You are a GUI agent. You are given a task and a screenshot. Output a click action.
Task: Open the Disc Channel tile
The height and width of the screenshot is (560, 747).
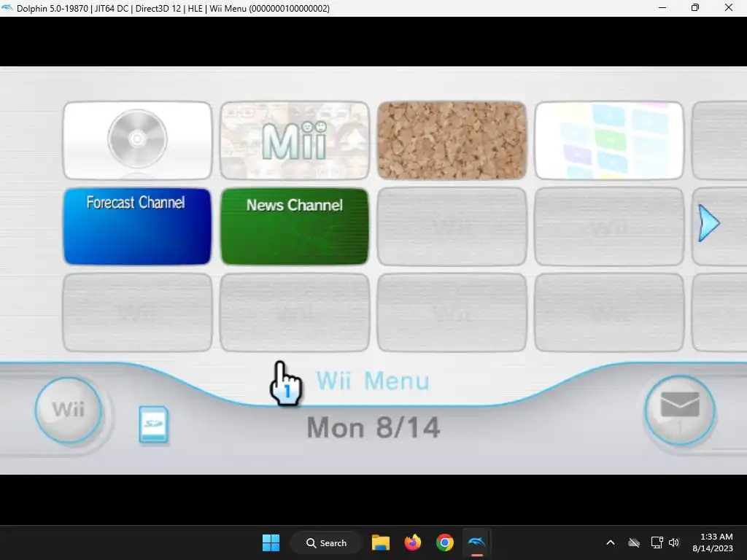137,141
